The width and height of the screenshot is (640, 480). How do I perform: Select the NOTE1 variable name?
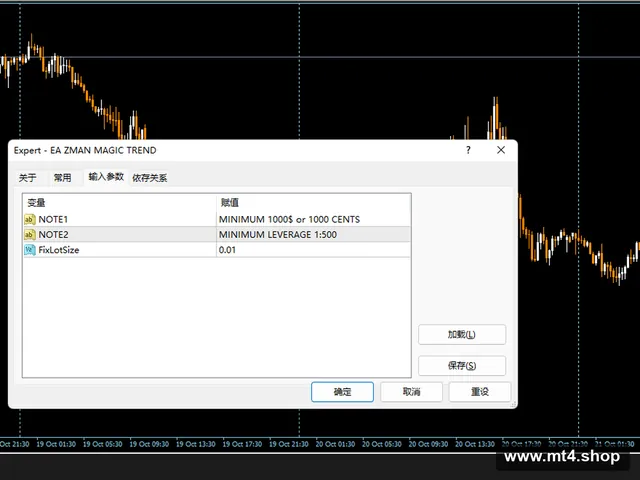point(53,220)
